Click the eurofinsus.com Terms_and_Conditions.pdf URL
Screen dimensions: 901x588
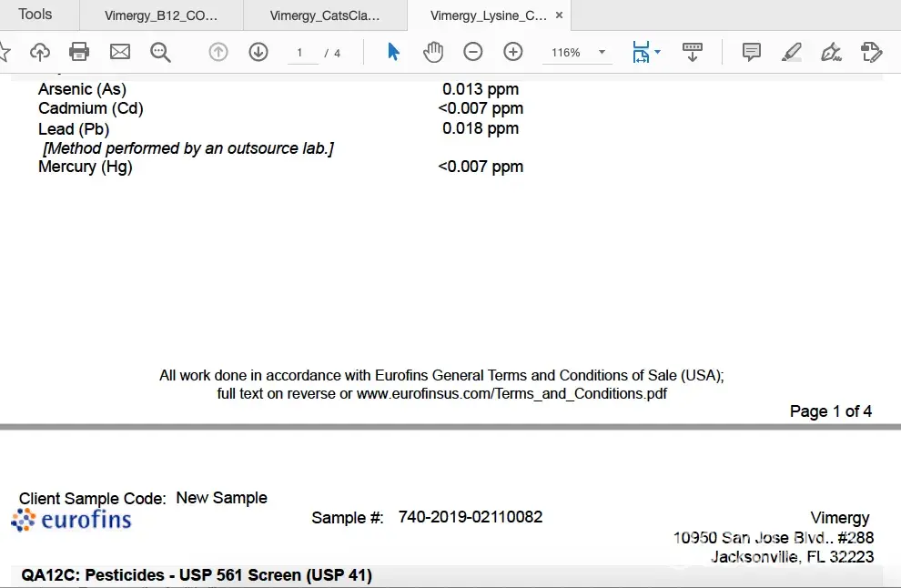click(x=511, y=394)
